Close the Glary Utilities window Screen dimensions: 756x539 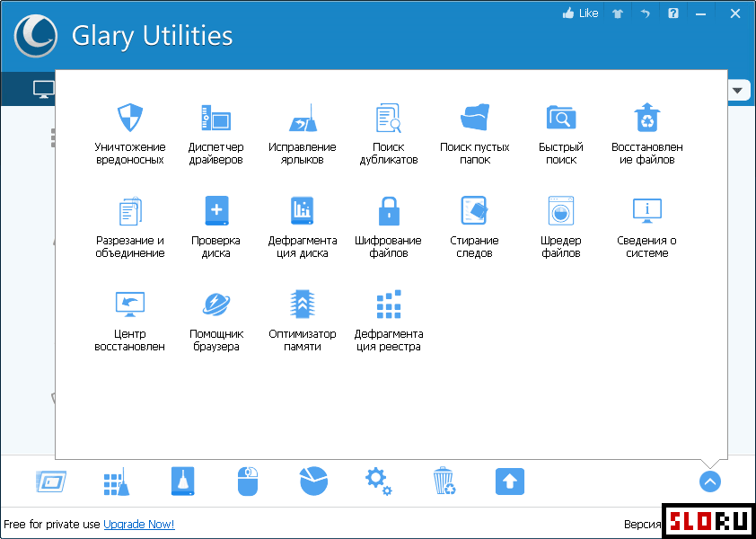click(735, 14)
